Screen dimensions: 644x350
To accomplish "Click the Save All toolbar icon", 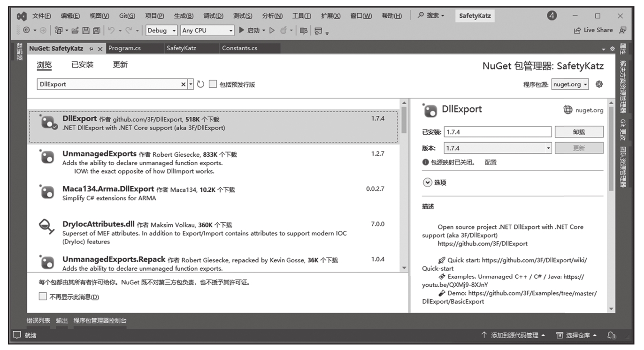I will point(96,30).
